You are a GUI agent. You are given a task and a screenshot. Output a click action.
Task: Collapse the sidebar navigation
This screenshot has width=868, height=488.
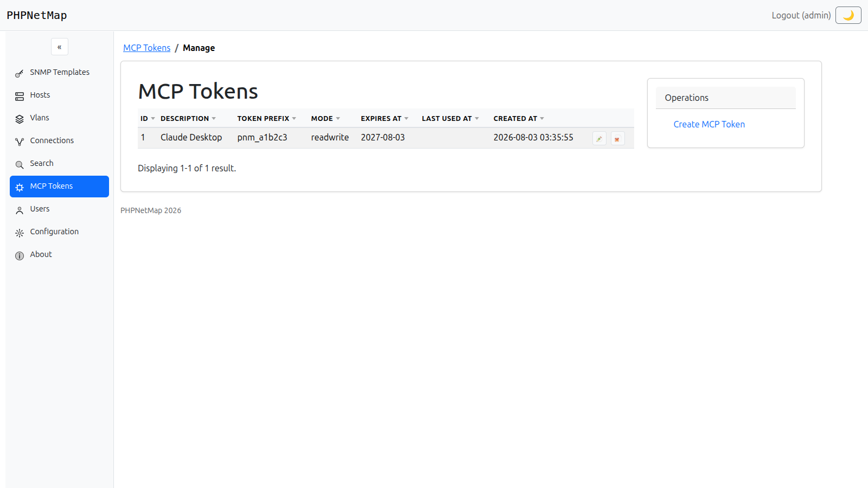(x=60, y=47)
